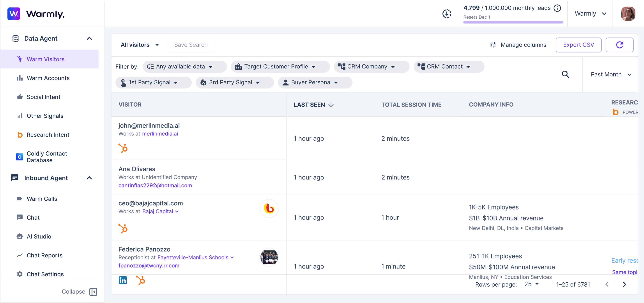644x303 pixels.
Task: Open Chat Reports in the sidebar
Action: coord(50,255)
